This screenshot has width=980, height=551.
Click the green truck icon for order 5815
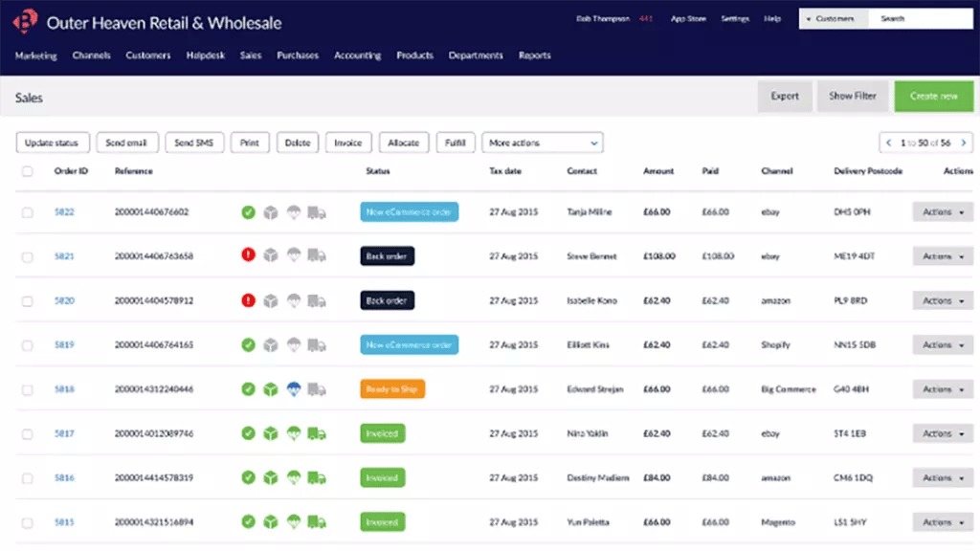(317, 522)
